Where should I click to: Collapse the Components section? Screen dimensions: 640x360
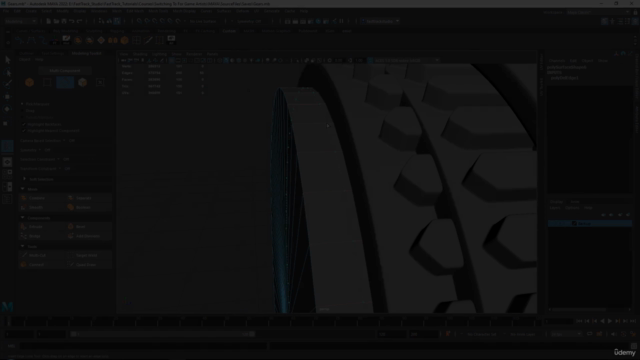[x=22, y=218]
